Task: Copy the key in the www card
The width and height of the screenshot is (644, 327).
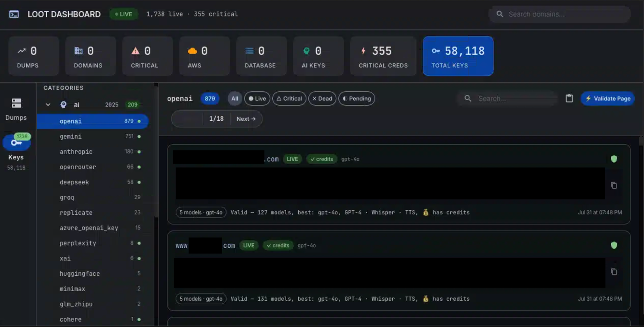Action: pos(614,272)
